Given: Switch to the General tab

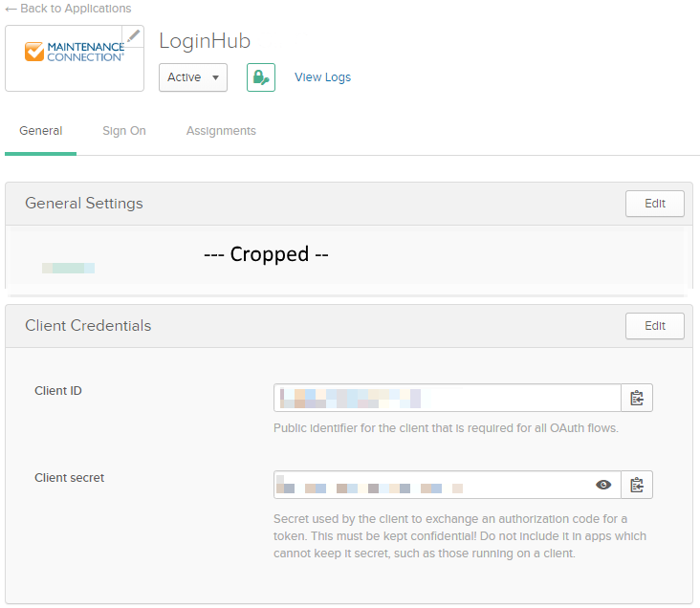Looking at the screenshot, I should (x=40, y=131).
